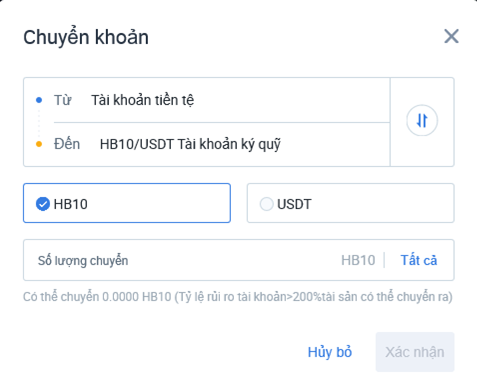Click the available 0.0000 HB10 hint text
Image resolution: width=477 pixels, height=388 pixels.
pos(237,297)
